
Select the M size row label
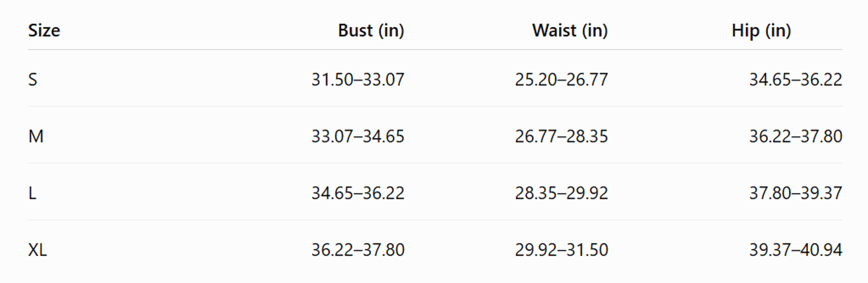tap(36, 137)
